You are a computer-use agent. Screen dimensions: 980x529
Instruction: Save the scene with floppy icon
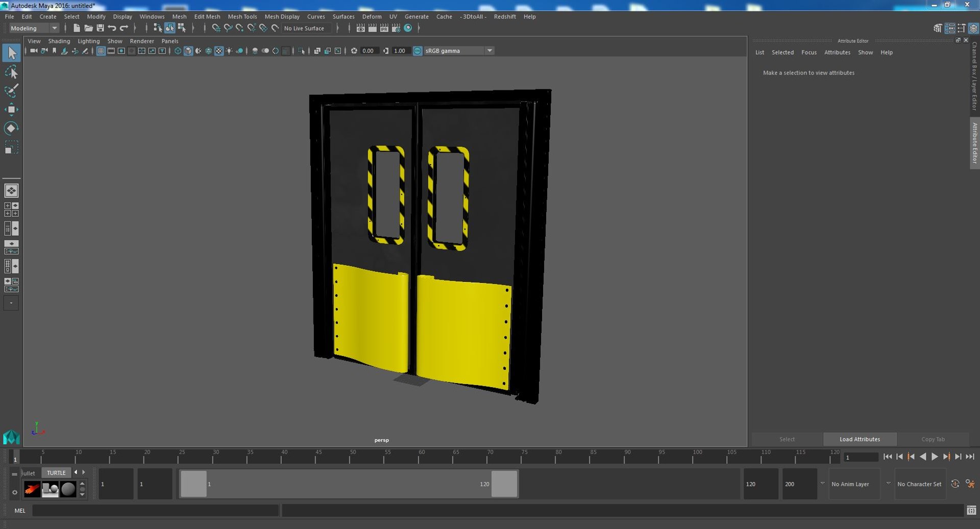point(100,28)
